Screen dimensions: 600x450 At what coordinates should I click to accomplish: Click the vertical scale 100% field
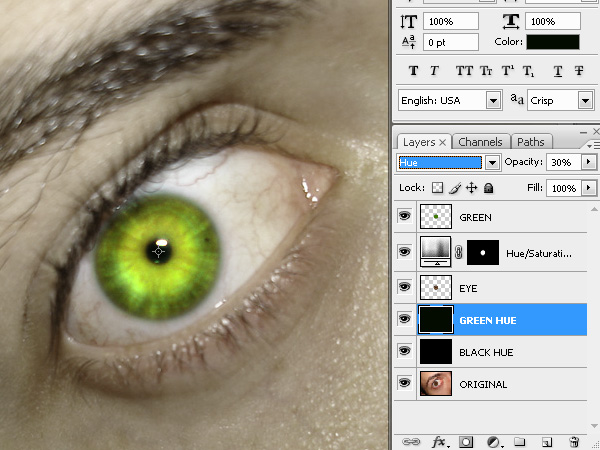click(x=451, y=21)
